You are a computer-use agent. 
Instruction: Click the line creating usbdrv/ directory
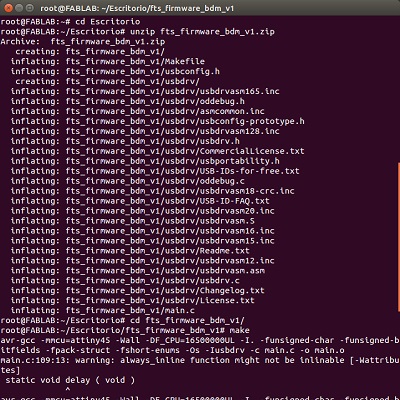(x=107, y=82)
